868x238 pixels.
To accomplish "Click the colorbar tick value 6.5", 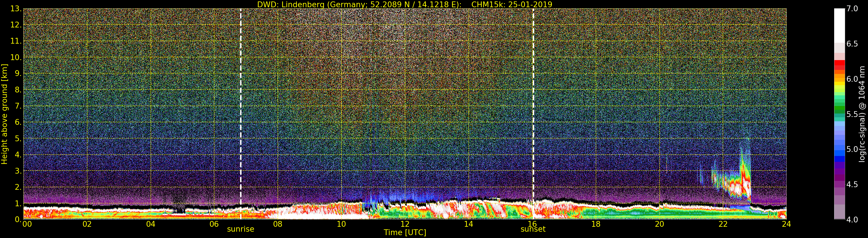I will 852,44.
